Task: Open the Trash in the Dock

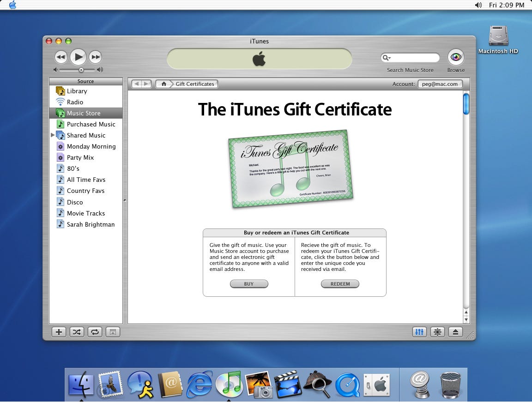Action: (450, 385)
